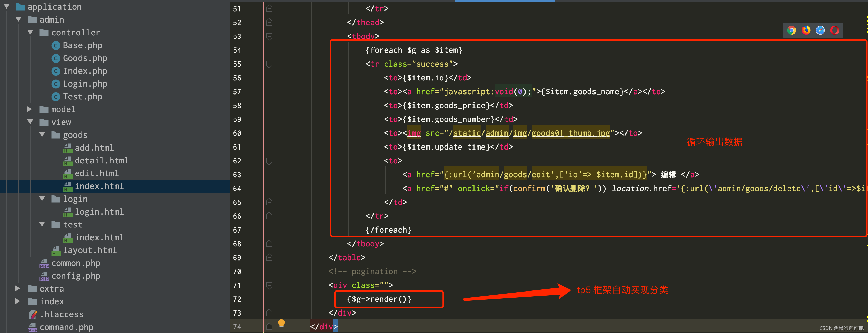Screen dimensions: 868x333
Task: Collapse the admin folder arrow
Action: pos(18,19)
